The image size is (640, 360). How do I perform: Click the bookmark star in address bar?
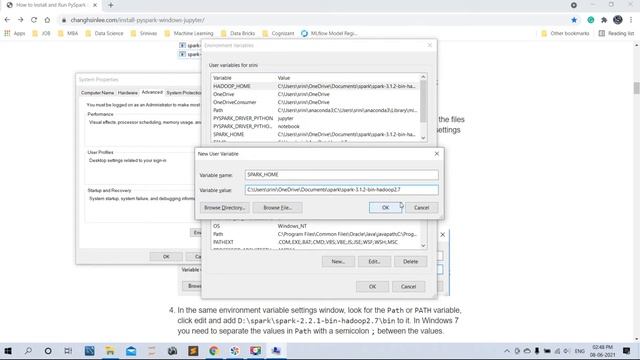coord(574,20)
